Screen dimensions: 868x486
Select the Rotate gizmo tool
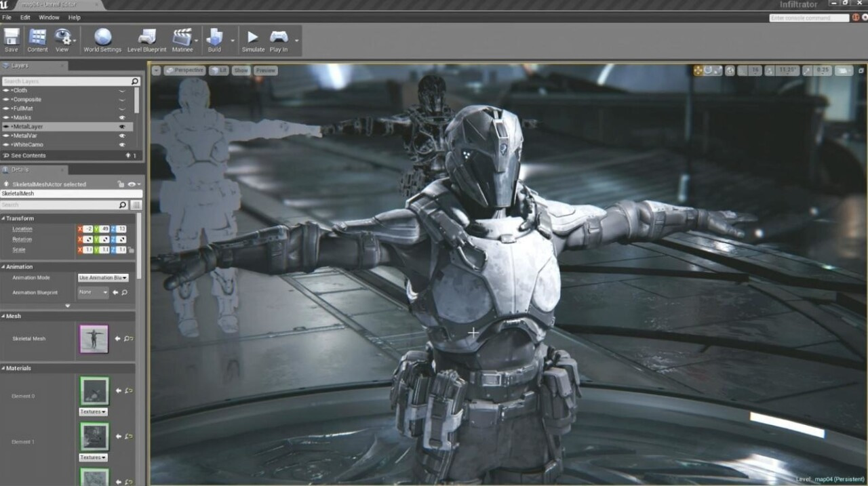[707, 70]
